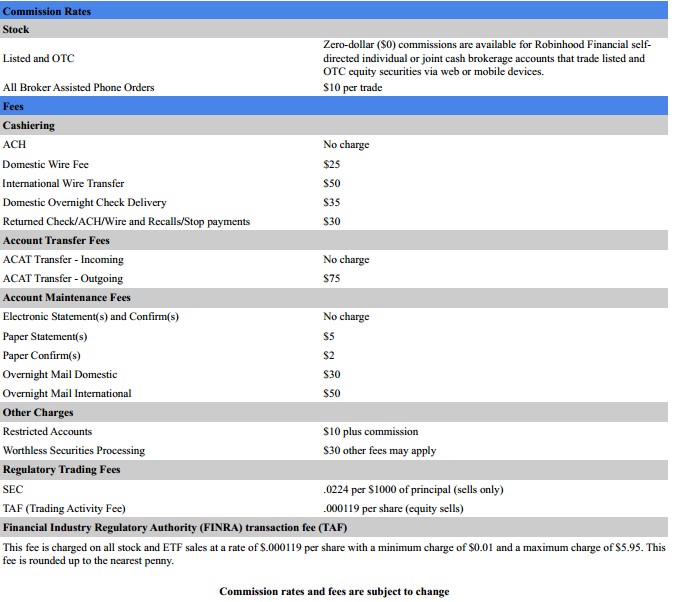Click the Zero-dollar commissions description paragraph
This screenshot has width=674, height=602.
[487, 58]
